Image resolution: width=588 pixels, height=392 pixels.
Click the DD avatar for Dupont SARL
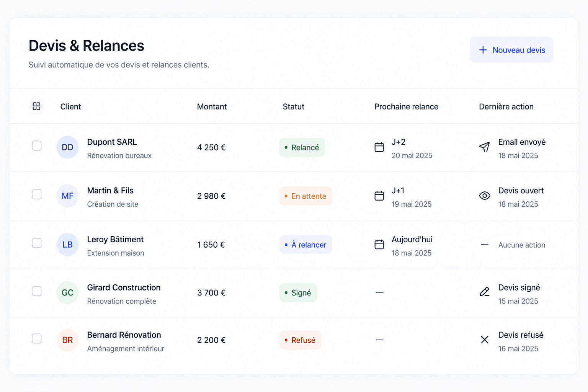[67, 147]
